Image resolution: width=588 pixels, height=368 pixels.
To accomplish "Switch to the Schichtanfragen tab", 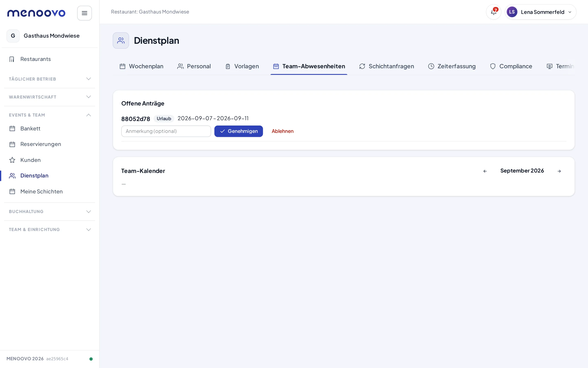I will (386, 66).
